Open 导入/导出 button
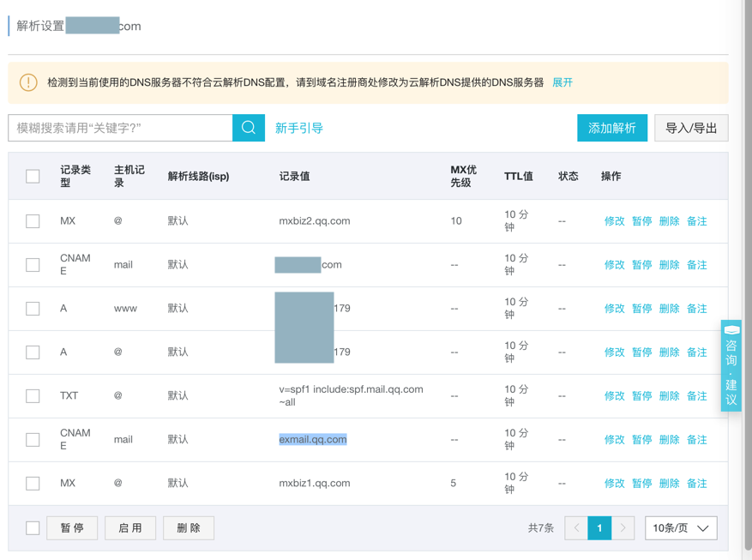 (691, 128)
